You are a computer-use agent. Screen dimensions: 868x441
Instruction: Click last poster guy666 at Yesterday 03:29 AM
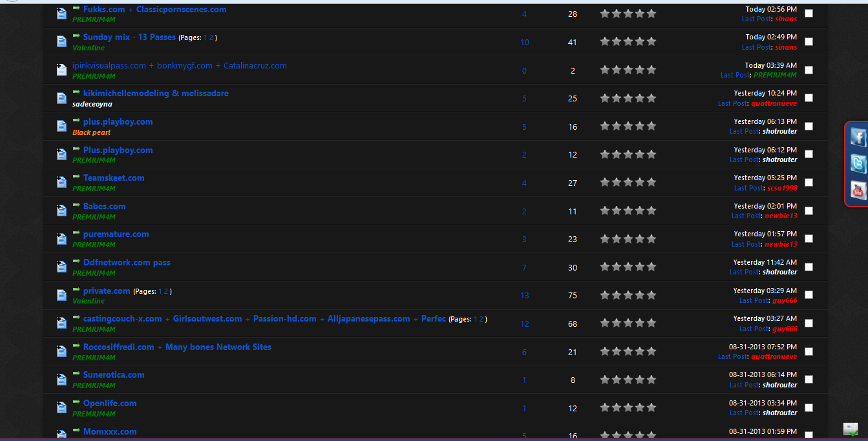(785, 300)
